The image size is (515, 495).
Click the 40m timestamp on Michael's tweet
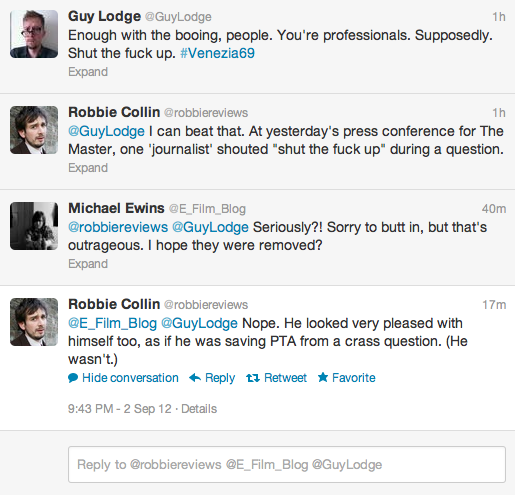click(x=494, y=209)
